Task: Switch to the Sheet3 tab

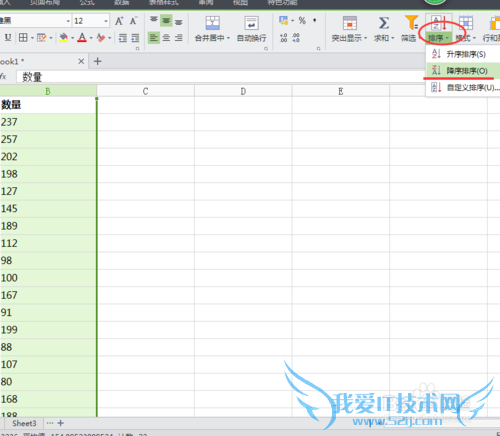Action: pos(24,423)
